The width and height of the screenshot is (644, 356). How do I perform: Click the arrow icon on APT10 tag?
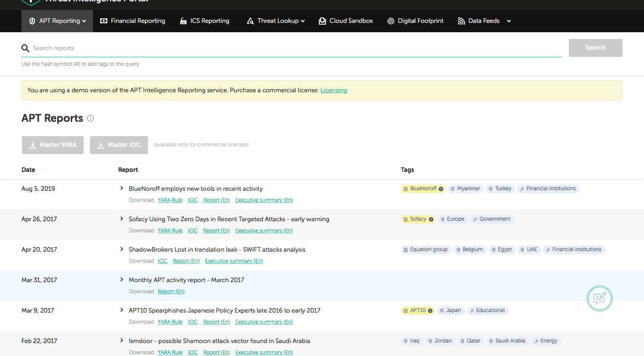tap(430, 311)
